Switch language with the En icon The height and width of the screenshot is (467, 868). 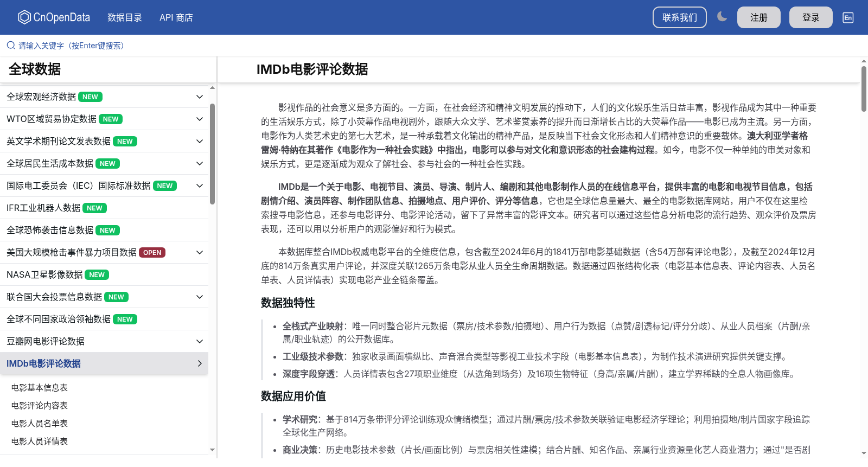click(x=848, y=17)
